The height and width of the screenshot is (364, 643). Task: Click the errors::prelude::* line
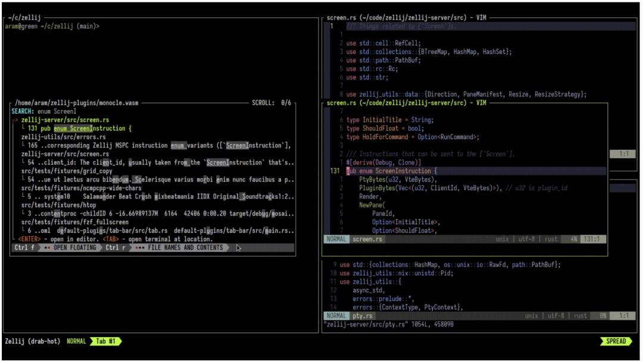[x=383, y=299]
